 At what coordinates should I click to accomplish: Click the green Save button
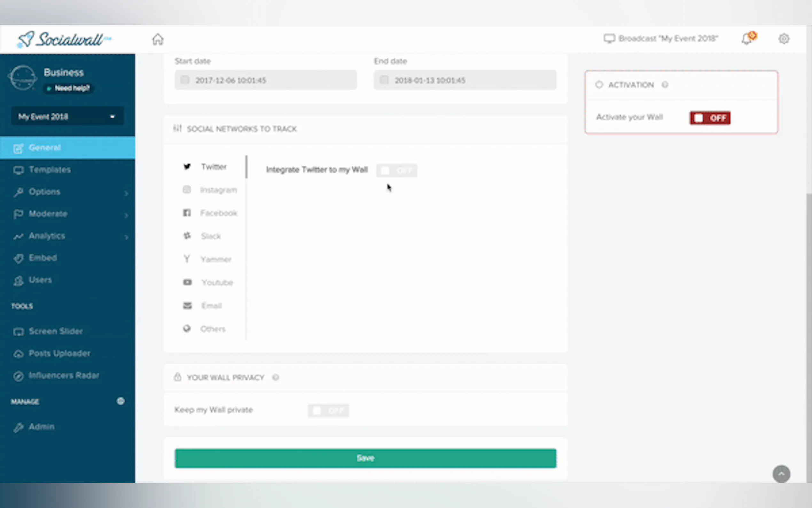[x=365, y=458]
